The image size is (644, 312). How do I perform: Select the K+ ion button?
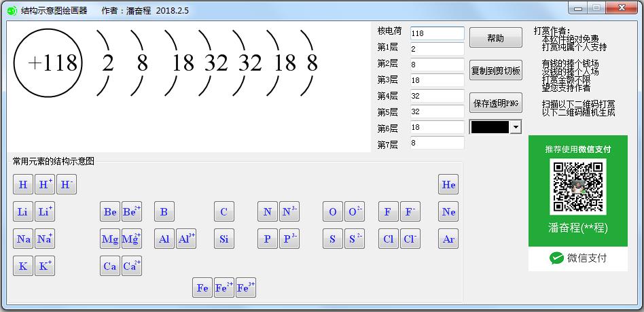[45, 266]
